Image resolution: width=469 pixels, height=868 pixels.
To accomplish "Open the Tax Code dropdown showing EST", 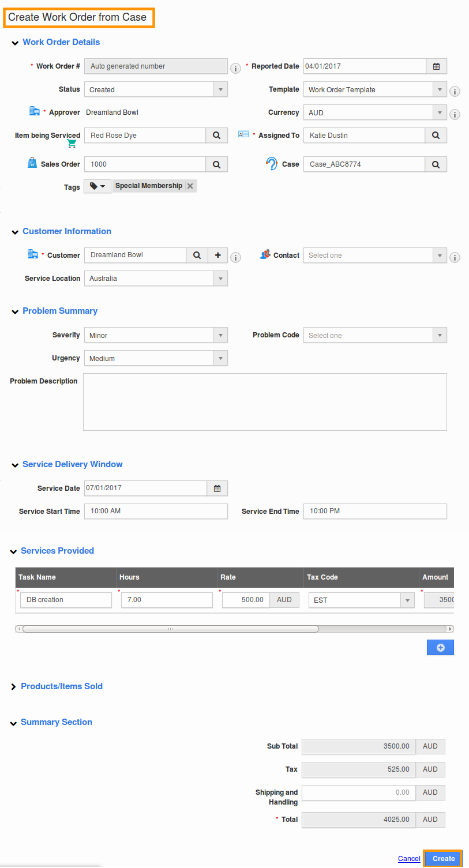I will (x=408, y=600).
